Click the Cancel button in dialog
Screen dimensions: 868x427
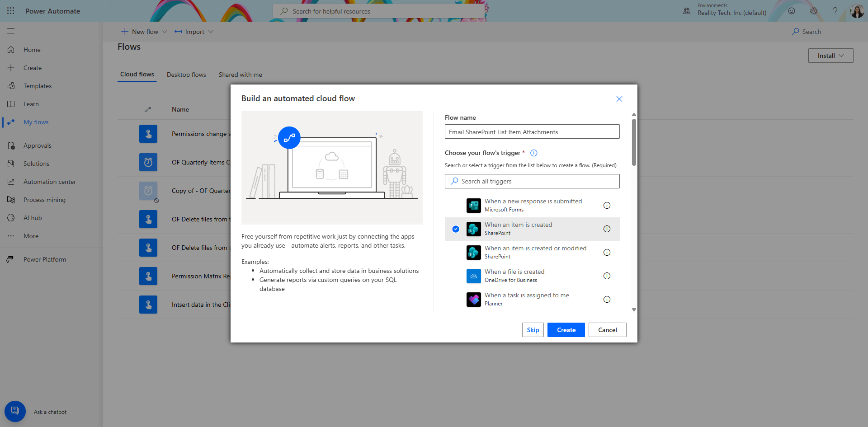click(607, 330)
